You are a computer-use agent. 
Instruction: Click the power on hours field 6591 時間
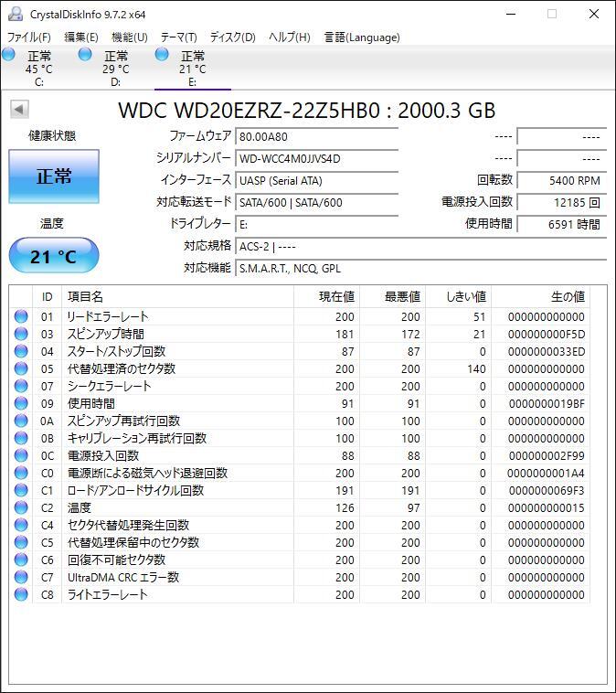pyautogui.click(x=562, y=225)
